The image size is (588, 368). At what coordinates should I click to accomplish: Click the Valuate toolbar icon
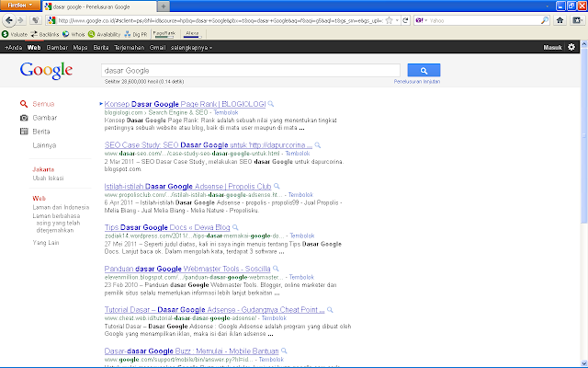click(5, 34)
